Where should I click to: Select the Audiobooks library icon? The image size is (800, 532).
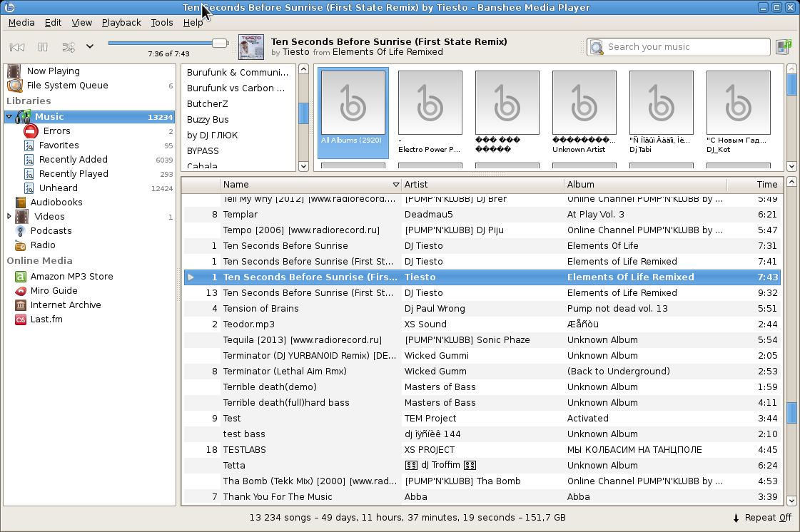coord(21,202)
